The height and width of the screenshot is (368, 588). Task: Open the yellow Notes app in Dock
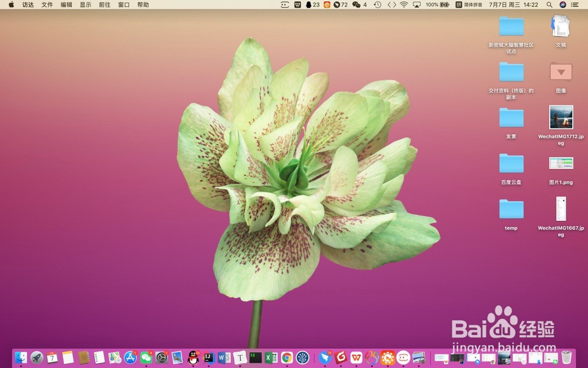[x=68, y=357]
